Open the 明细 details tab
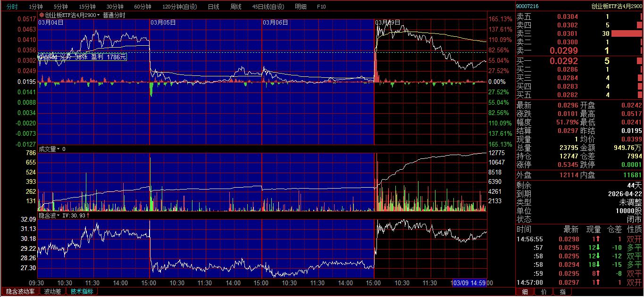This screenshot has width=644, height=297. 301,7
